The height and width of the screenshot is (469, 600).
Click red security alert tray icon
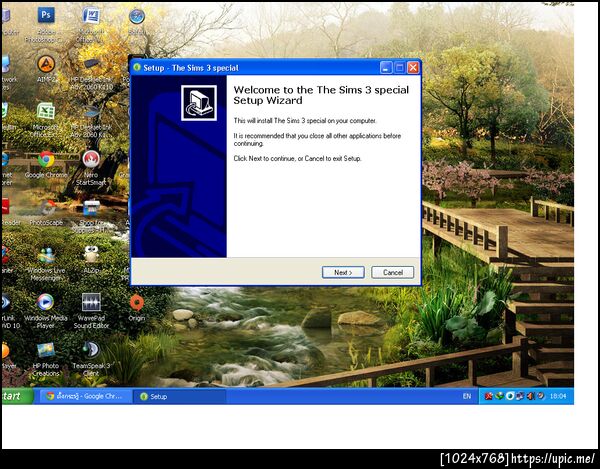(x=488, y=396)
